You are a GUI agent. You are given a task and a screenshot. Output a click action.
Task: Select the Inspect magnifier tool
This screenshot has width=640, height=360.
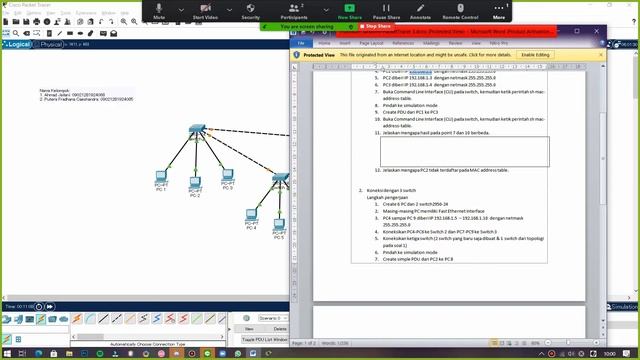(16, 33)
